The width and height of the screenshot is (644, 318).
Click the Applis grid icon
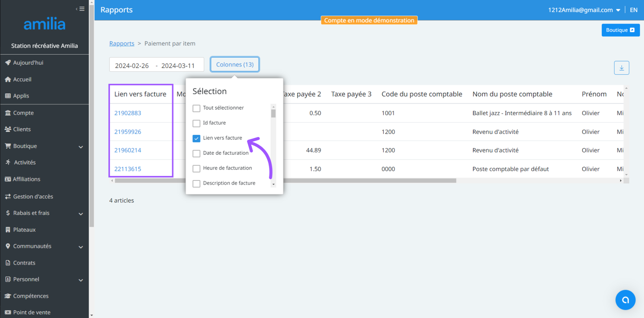(8, 96)
